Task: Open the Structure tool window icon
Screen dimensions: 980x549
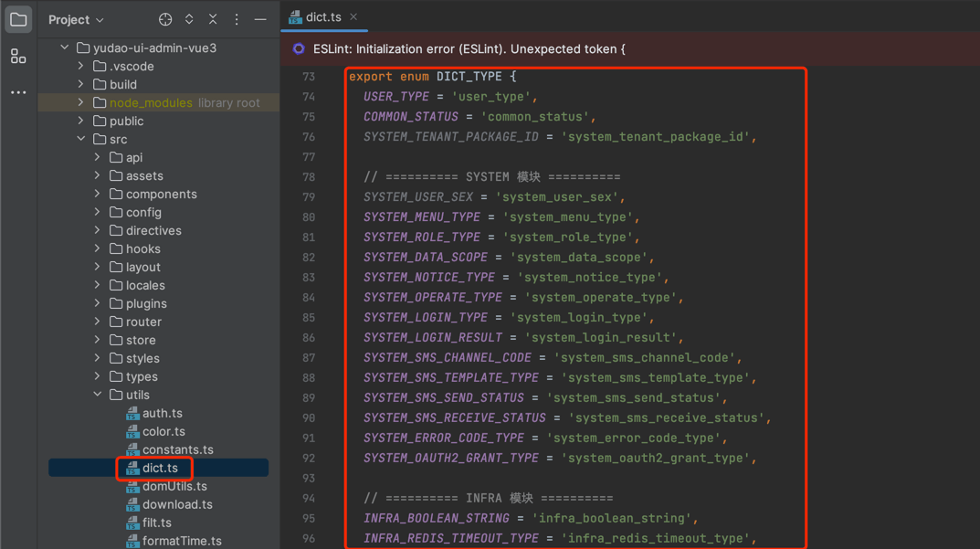Action: point(18,57)
